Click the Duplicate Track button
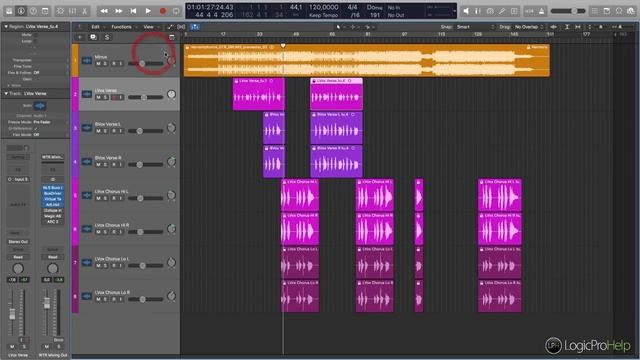The width and height of the screenshot is (640, 360). tap(93, 37)
